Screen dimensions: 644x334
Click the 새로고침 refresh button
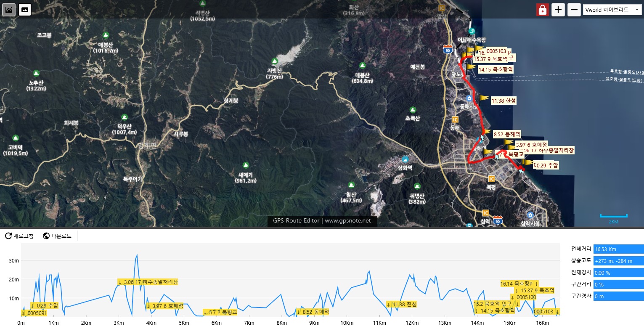[x=19, y=236]
